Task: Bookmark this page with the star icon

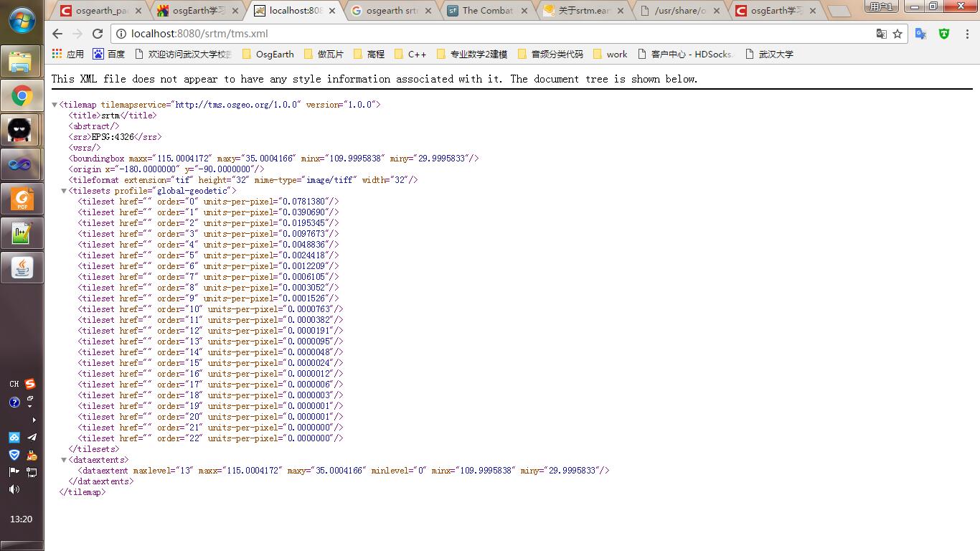Action: click(x=897, y=34)
